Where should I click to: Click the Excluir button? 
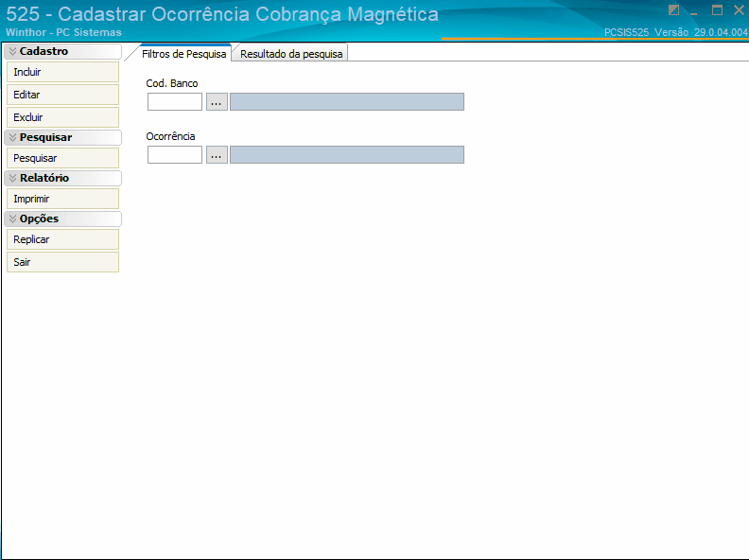[x=62, y=117]
